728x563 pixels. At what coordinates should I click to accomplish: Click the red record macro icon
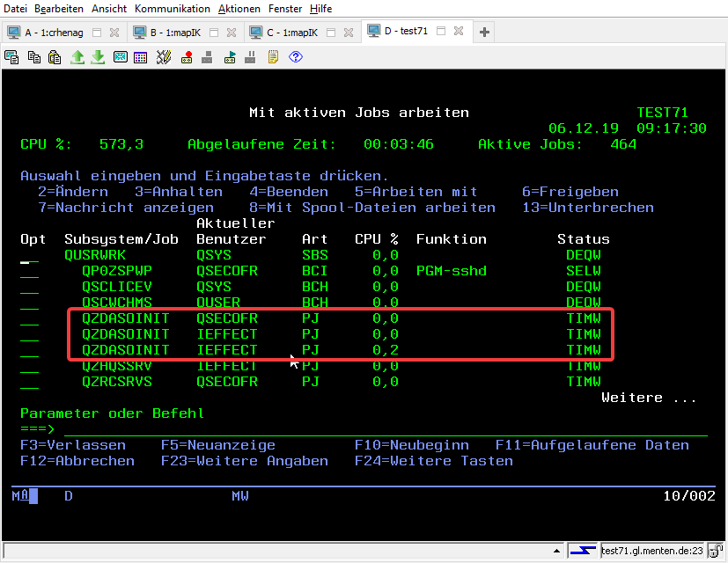tap(187, 57)
